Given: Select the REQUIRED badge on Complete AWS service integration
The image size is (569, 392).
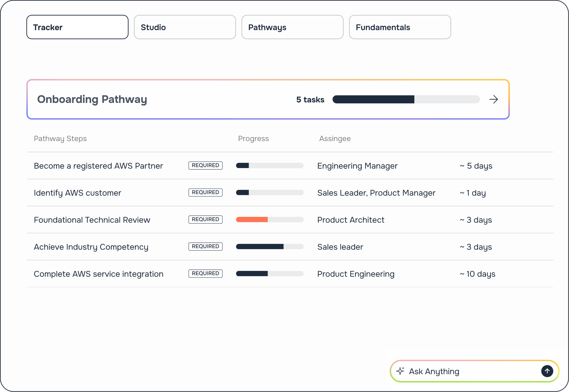Looking at the screenshot, I should tap(205, 273).
